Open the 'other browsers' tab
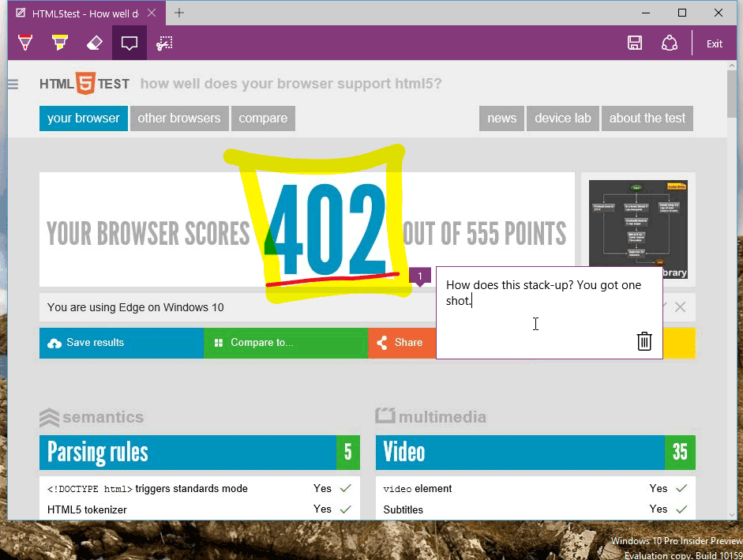Screen dimensions: 743x560 tap(179, 118)
